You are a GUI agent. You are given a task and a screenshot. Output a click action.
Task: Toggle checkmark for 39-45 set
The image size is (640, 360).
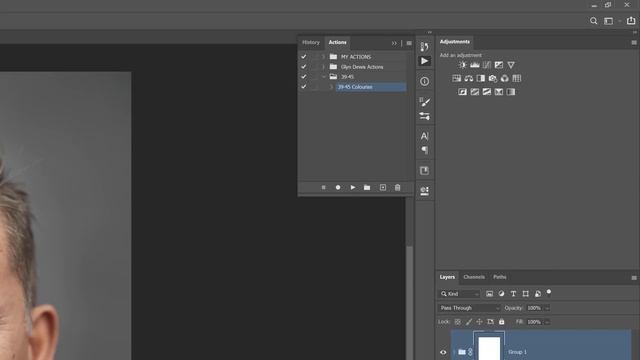(x=304, y=77)
